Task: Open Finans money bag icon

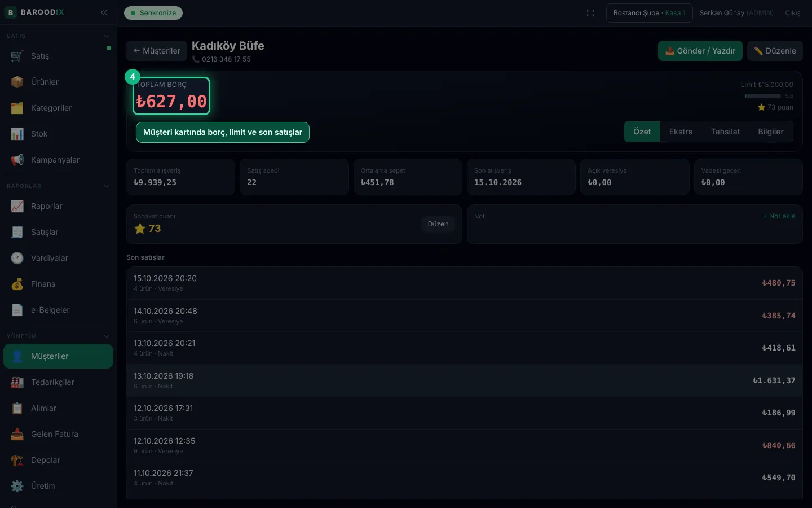Action: (17, 284)
